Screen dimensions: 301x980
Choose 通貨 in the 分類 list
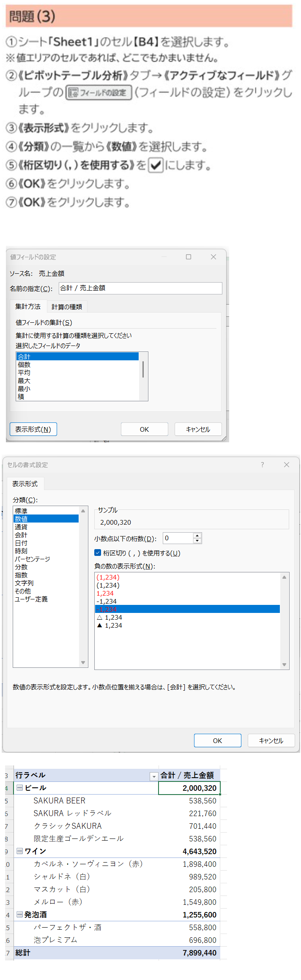(x=21, y=527)
